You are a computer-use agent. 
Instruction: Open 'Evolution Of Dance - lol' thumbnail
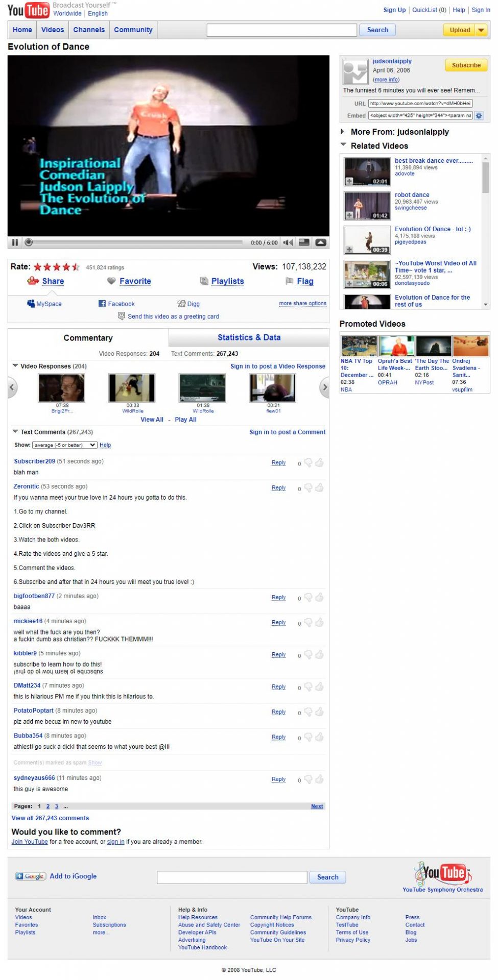point(367,239)
